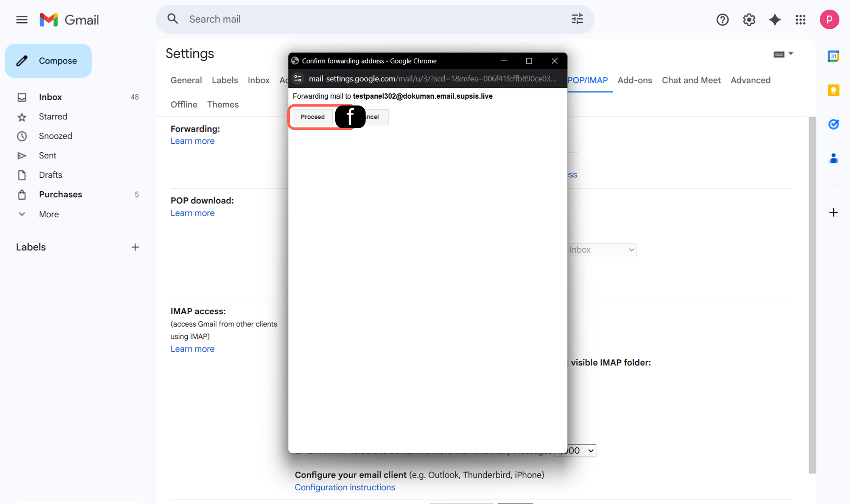Open Google Tasks side panel icon
Image resolution: width=850 pixels, height=504 pixels.
(x=833, y=124)
